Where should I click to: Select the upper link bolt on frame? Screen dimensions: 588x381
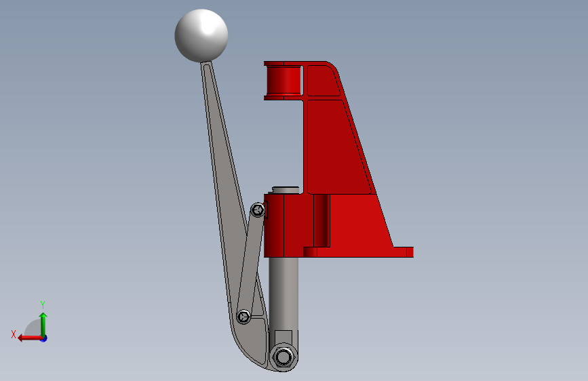pyautogui.click(x=257, y=210)
